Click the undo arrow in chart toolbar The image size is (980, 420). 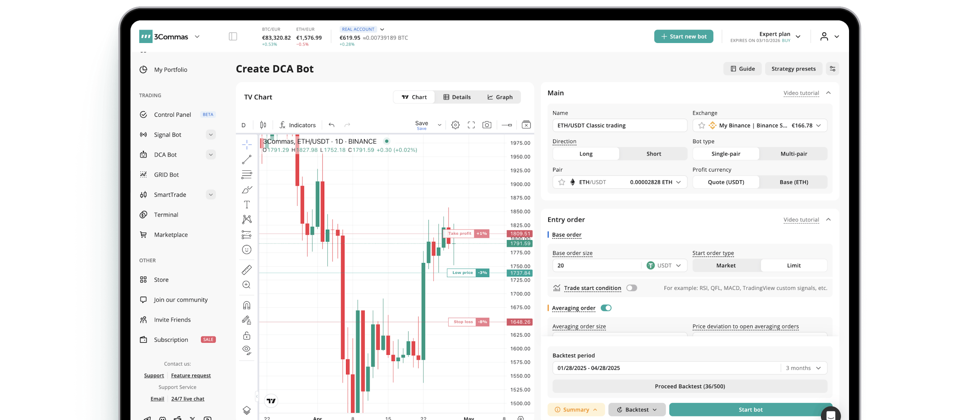coord(332,125)
